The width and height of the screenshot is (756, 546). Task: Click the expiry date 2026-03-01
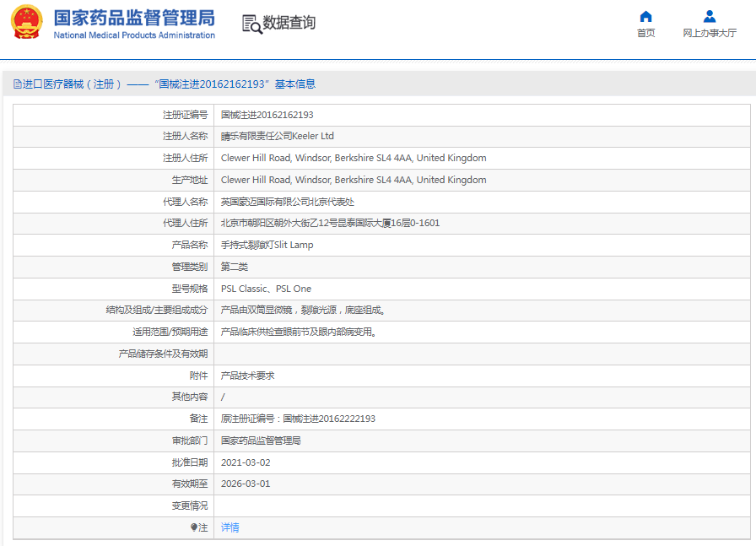click(x=246, y=484)
